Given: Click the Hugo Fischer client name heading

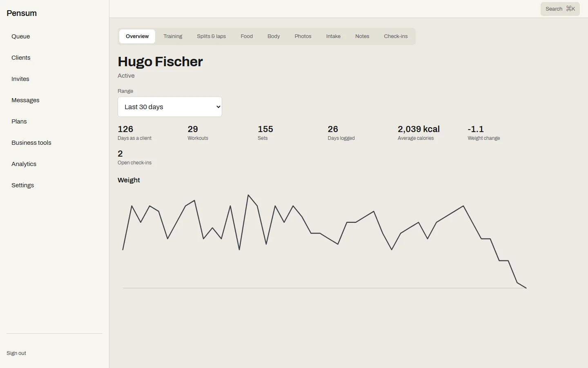Looking at the screenshot, I should 160,62.
